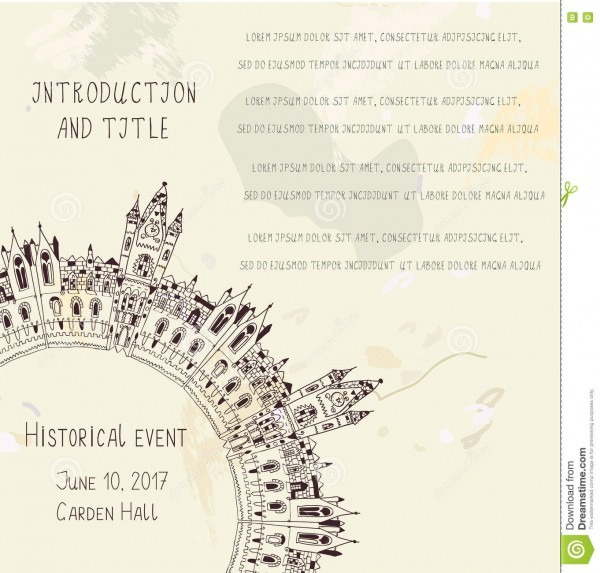Viewport: 600px width, 573px height.
Task: Click the second small green badge icon
Action: tap(586, 18)
